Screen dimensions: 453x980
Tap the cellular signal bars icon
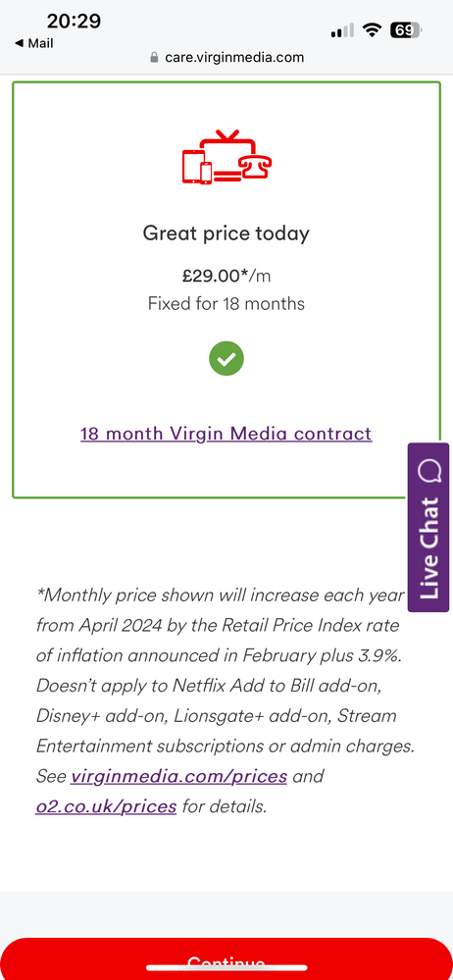(x=342, y=30)
